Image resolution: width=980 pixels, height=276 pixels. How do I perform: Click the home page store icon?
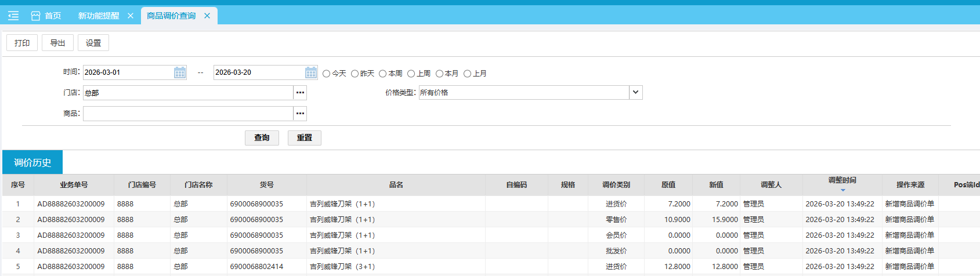35,16
